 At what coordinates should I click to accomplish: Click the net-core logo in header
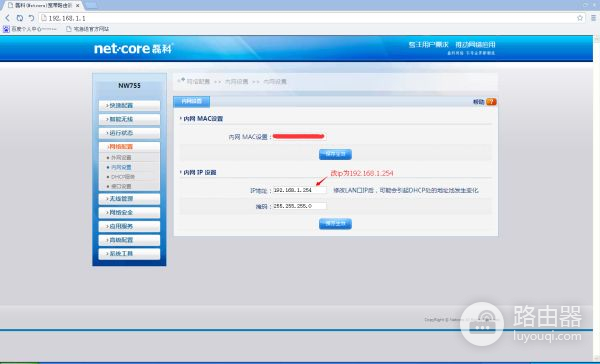(134, 49)
